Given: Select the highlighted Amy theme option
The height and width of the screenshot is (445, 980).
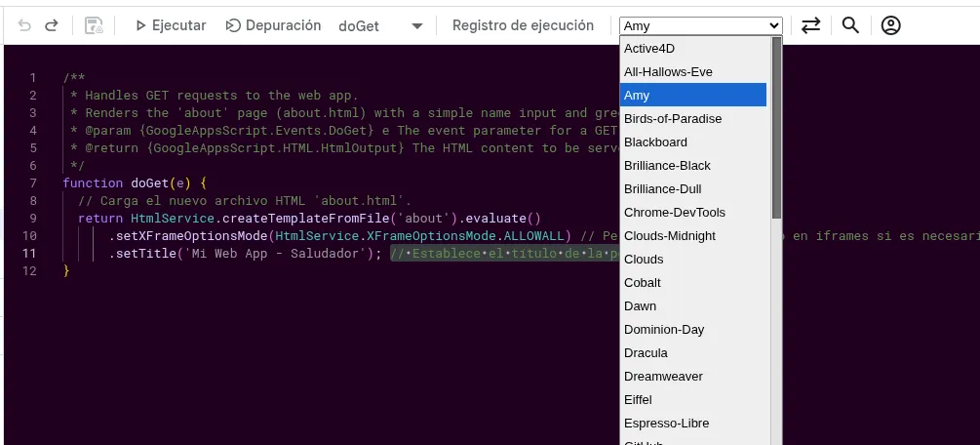Looking at the screenshot, I should (692, 95).
